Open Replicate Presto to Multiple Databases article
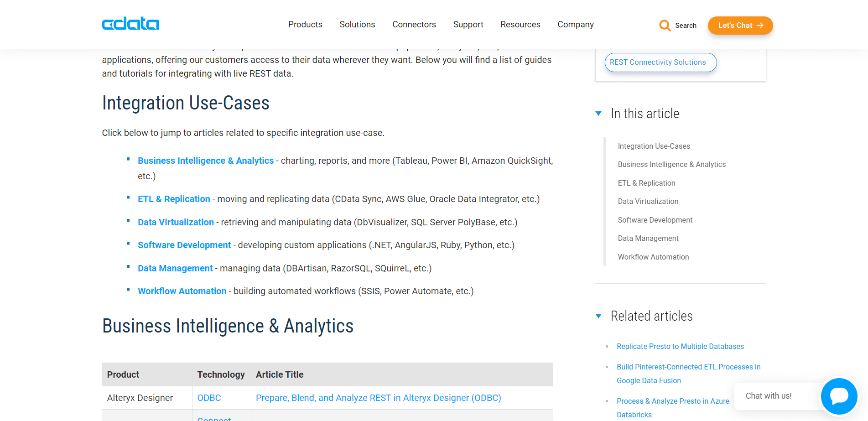Viewport: 868px width, 421px height. click(680, 347)
